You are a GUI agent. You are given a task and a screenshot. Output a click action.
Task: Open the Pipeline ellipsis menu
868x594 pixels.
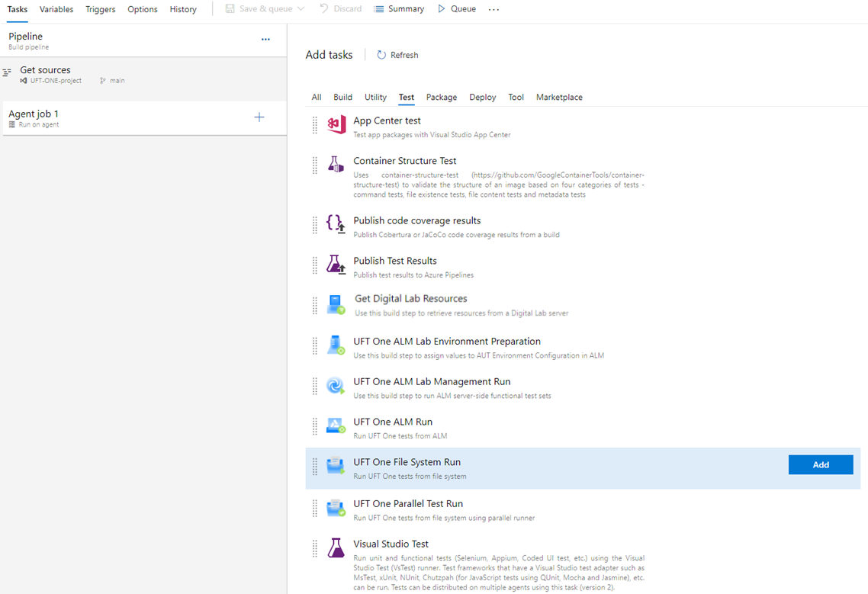tap(265, 40)
